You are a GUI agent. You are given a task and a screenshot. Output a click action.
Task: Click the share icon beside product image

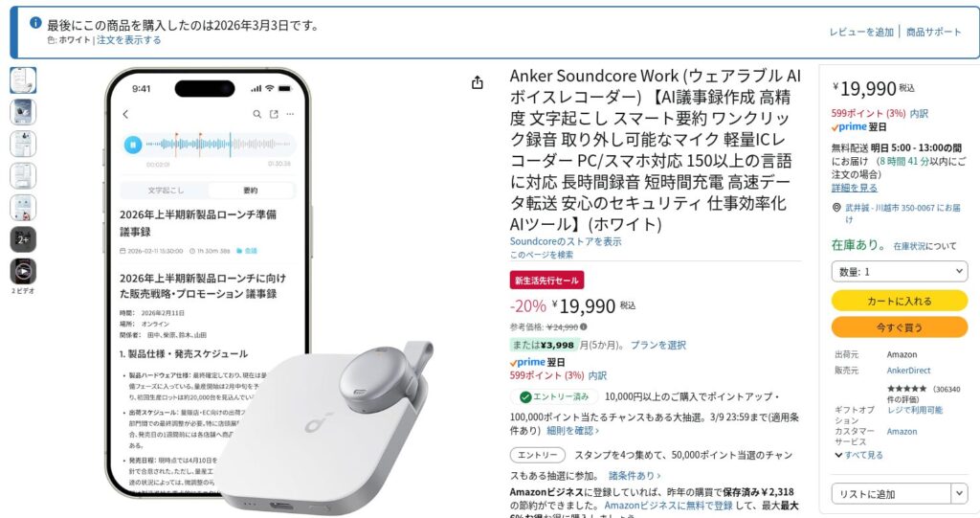click(478, 82)
